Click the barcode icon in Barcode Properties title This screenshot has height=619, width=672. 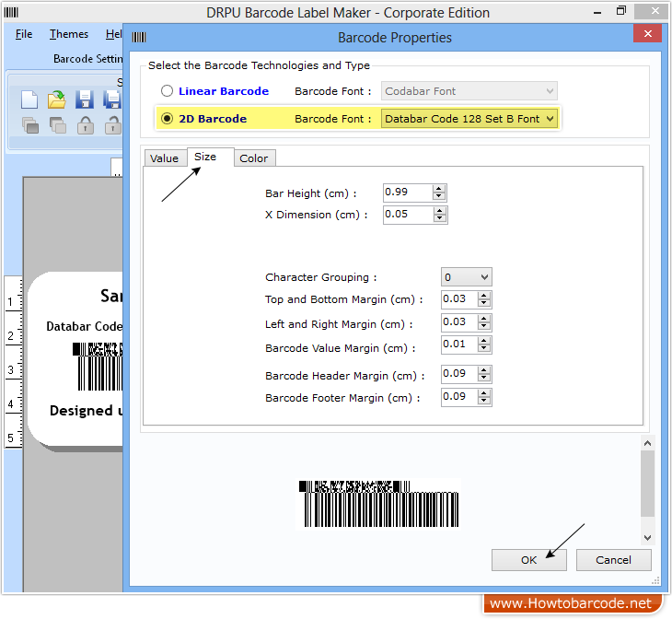(x=139, y=38)
